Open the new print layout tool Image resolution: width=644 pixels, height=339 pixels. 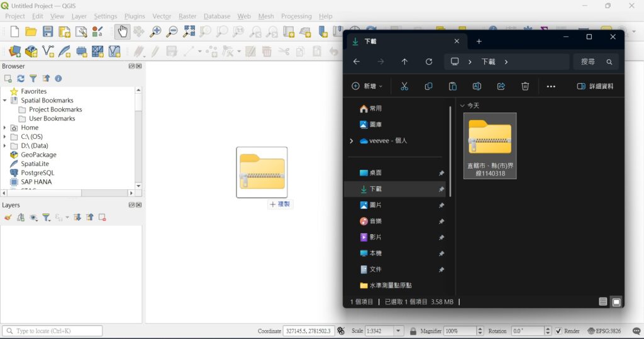coord(65,31)
